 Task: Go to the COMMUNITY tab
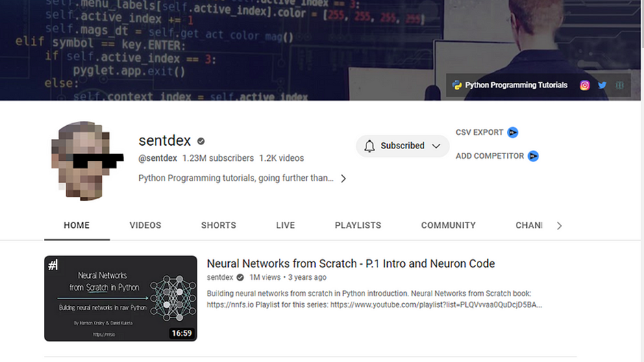[448, 225]
